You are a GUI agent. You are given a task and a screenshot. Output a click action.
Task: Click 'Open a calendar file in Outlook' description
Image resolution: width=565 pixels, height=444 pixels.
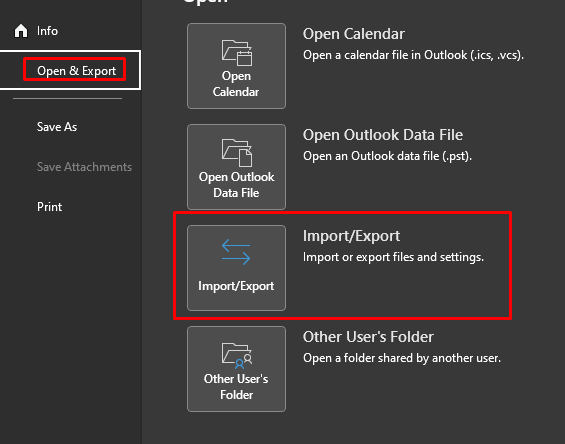pyautogui.click(x=413, y=55)
